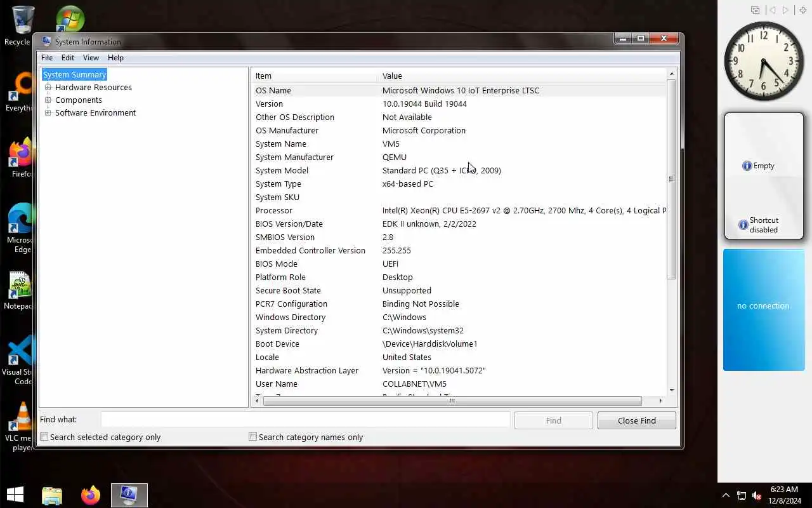This screenshot has height=508, width=812.
Task: Select the Processor row
Action: pyautogui.click(x=459, y=210)
